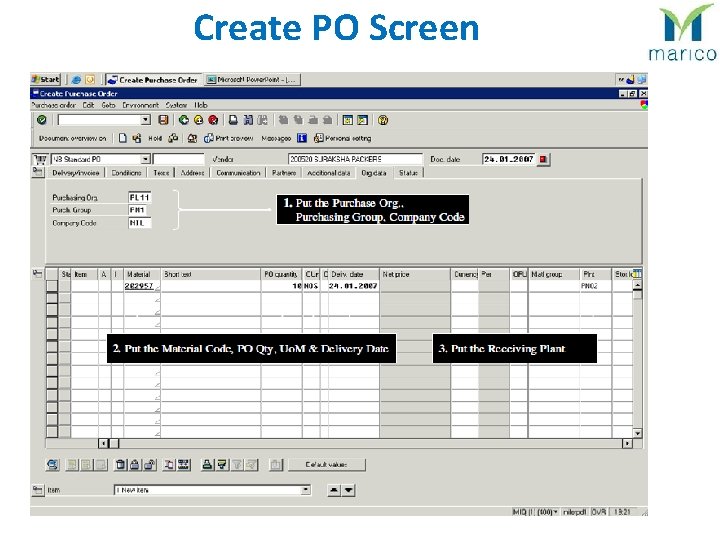The width and height of the screenshot is (720, 540).
Task: Click the Default values button
Action: tap(326, 465)
